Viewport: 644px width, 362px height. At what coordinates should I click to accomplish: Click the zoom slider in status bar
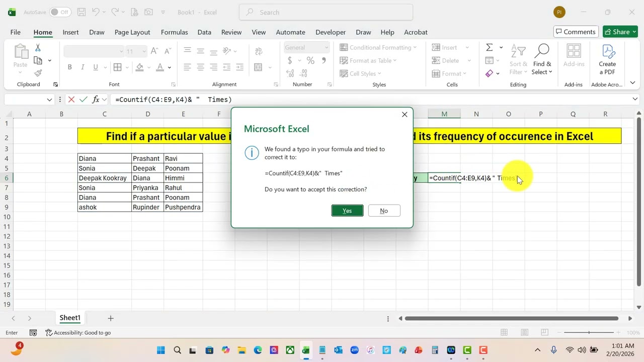[x=589, y=332]
